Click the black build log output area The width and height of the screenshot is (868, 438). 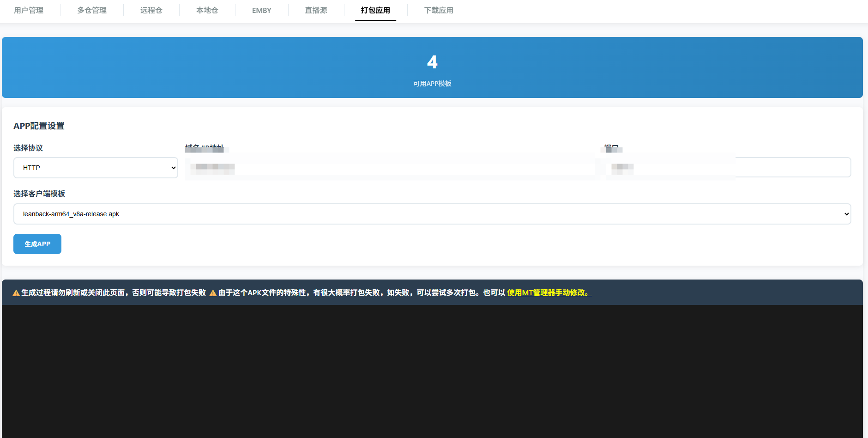pyautogui.click(x=432, y=370)
